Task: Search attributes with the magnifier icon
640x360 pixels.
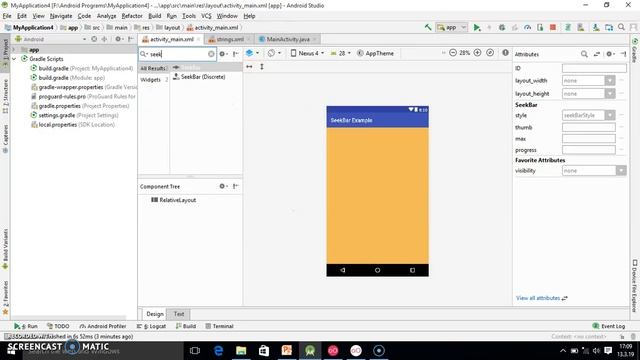Action: 584,54
